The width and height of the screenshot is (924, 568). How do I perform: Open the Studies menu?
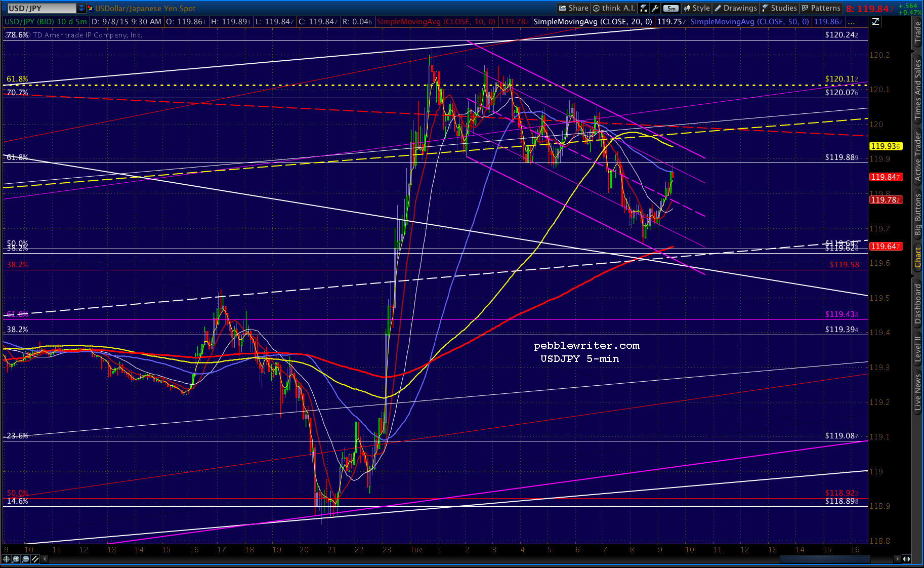[x=779, y=8]
